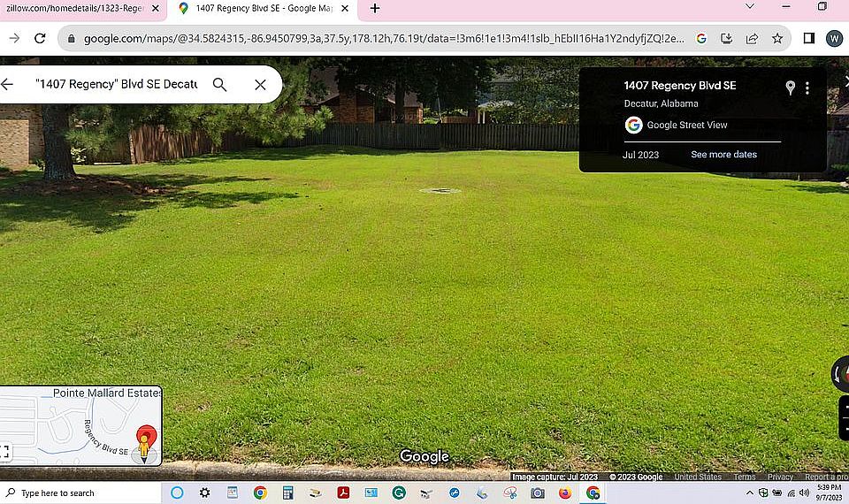Reload the page
This screenshot has width=849, height=504.
[x=40, y=39]
